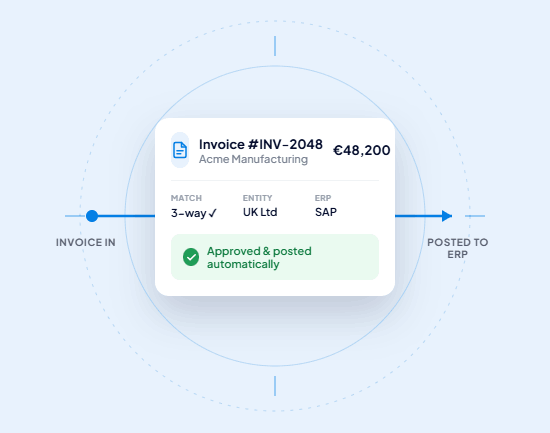This screenshot has height=433, width=550.
Task: Click the ERP field label in the card
Action: (323, 198)
